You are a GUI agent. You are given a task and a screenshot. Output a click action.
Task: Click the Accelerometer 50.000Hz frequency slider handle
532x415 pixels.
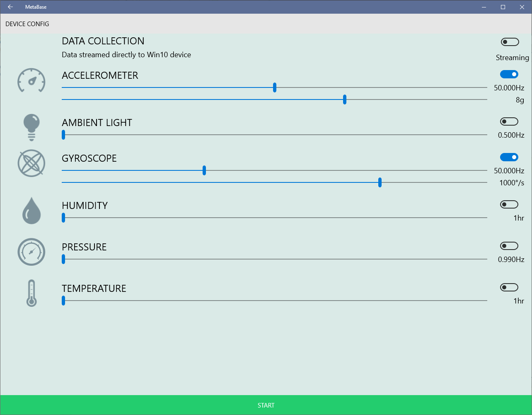tap(275, 87)
